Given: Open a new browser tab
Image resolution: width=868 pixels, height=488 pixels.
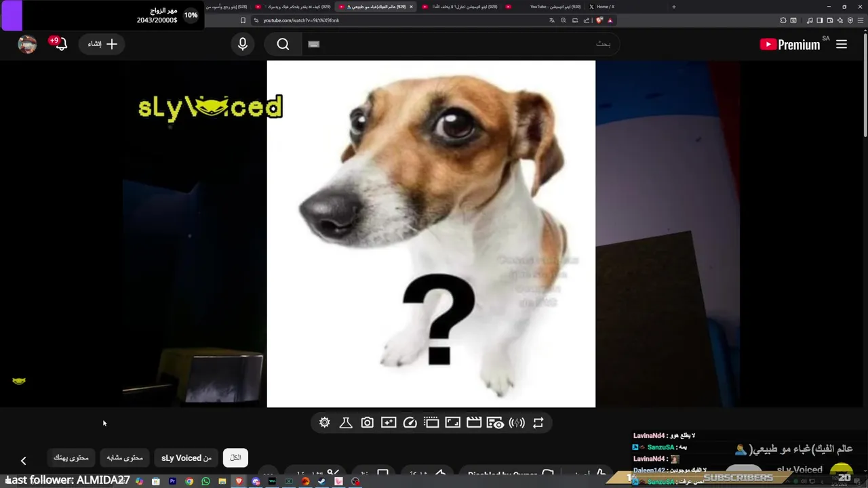Looking at the screenshot, I should tap(673, 7).
